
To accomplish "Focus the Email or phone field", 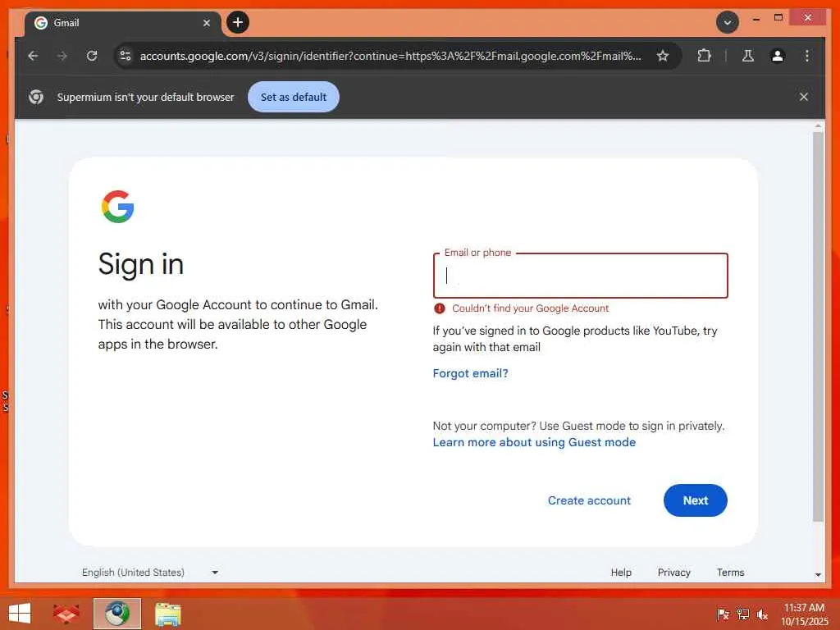I will pyautogui.click(x=580, y=276).
